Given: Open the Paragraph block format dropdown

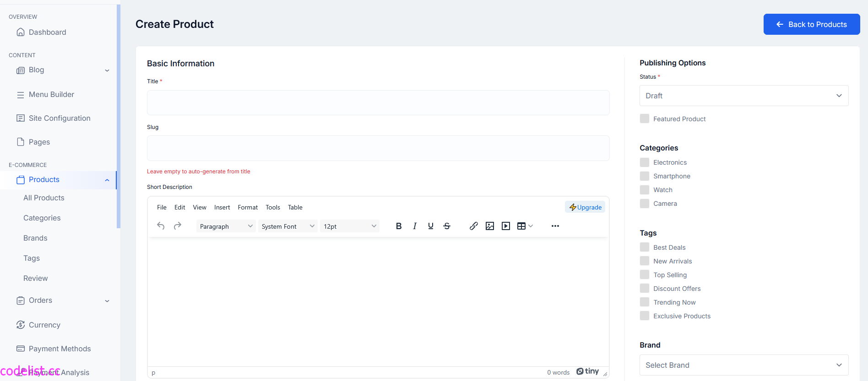Looking at the screenshot, I should tap(226, 226).
